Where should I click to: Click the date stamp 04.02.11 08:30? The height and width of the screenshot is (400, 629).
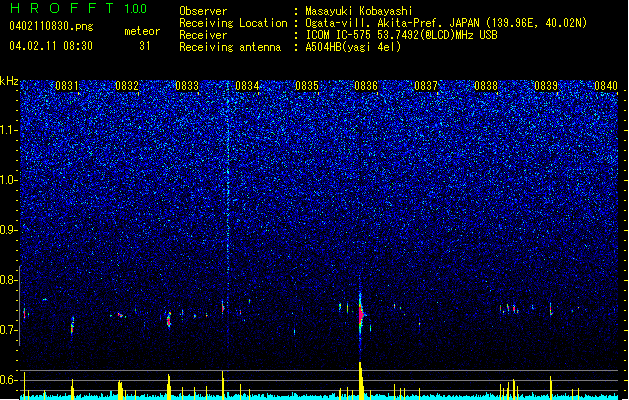click(51, 46)
